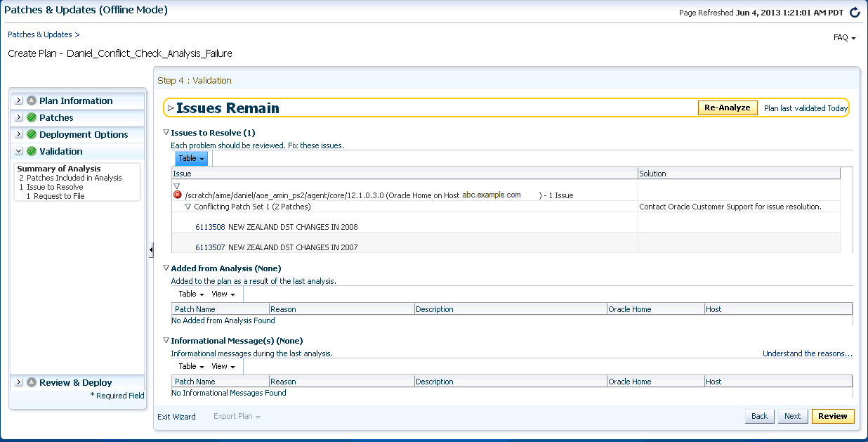Click Description header in Informational Messages table
868x442 pixels.
[511, 382]
